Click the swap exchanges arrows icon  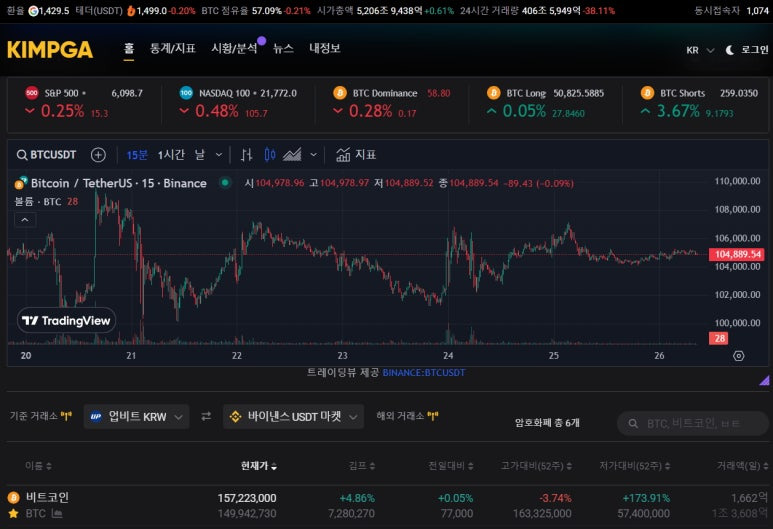tap(206, 417)
